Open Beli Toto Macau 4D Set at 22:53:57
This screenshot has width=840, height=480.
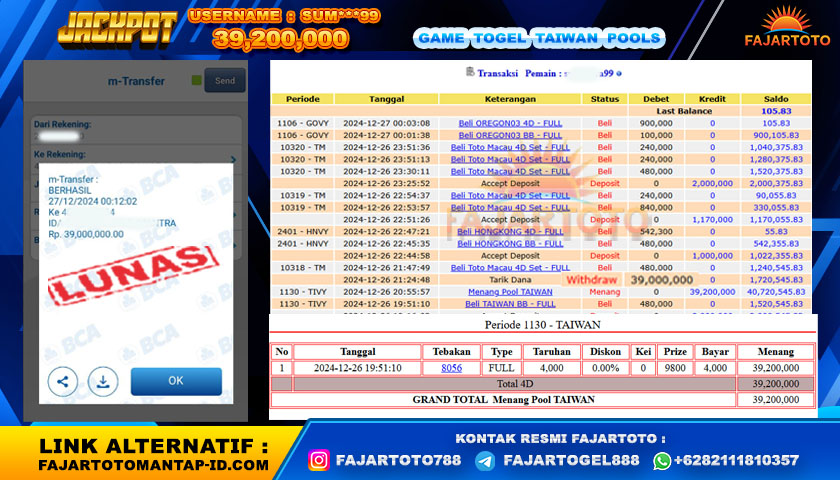point(510,208)
